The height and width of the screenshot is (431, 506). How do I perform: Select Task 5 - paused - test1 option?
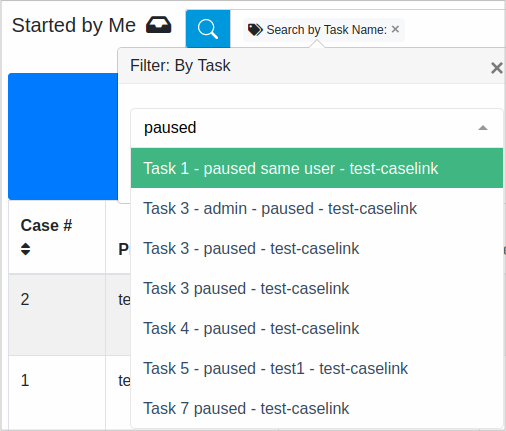[x=317, y=368]
